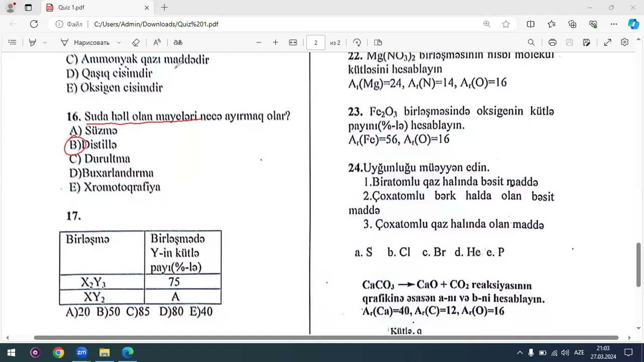
Task: Open the volume control in tray
Action: tap(565, 352)
